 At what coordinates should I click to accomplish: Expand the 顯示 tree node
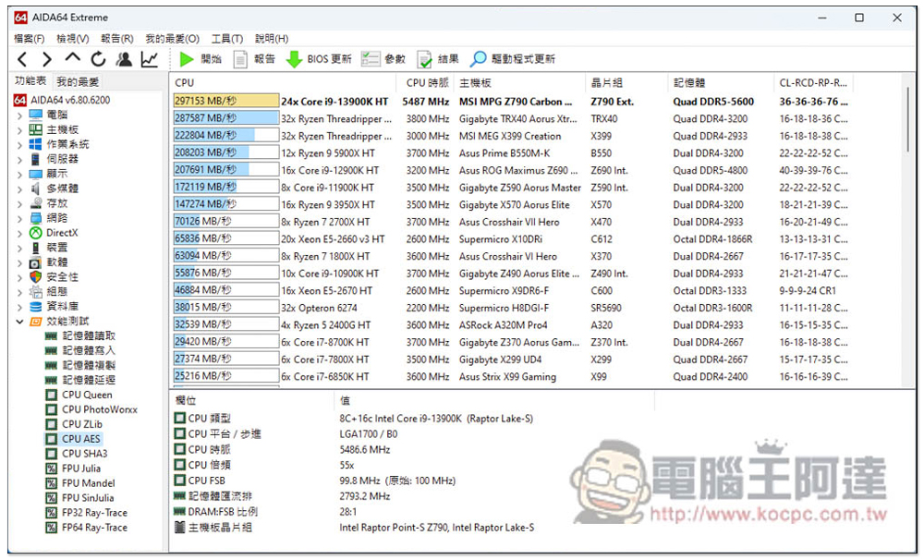tap(20, 175)
